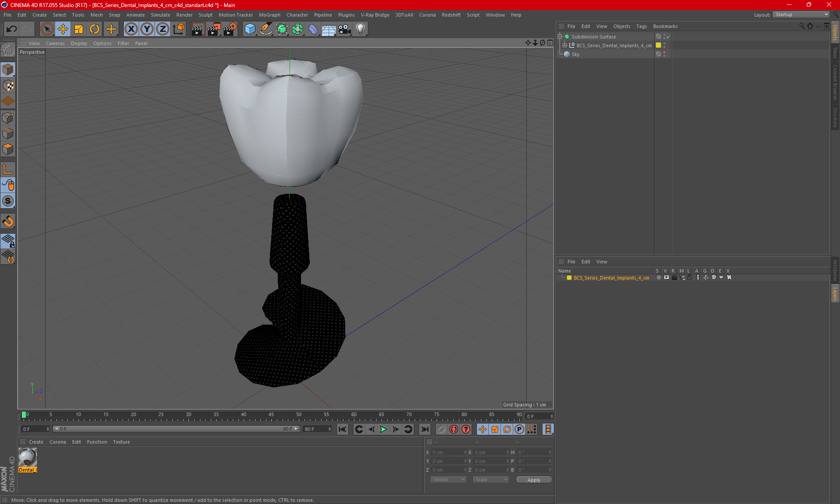
Task: Apply the coordinate values
Action: click(534, 479)
